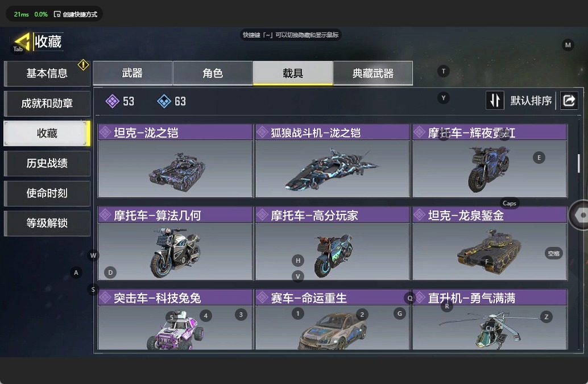Click the share icon next to 默认排序
Image resolution: width=588 pixels, height=384 pixels.
569,101
